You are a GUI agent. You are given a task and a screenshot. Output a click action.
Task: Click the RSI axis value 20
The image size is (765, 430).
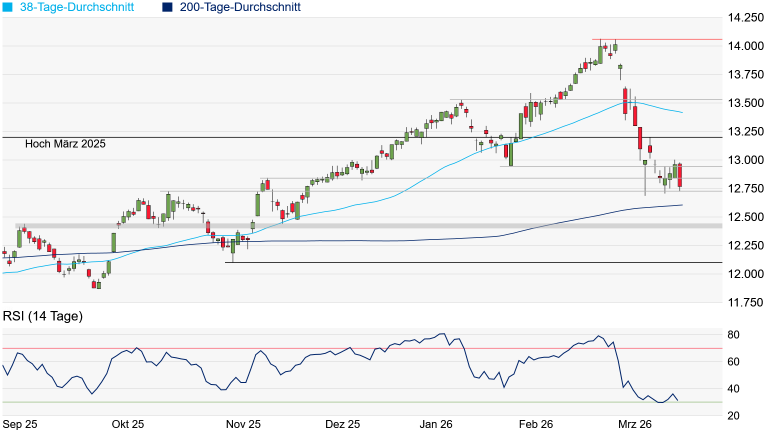coord(732,416)
